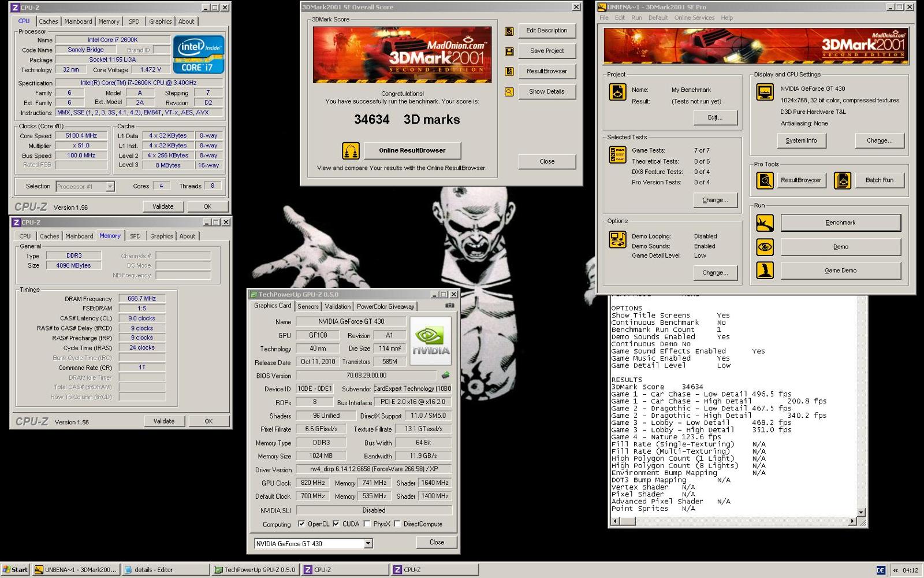Click the ResultBrowser icon in score window
924x578 pixels.
(509, 72)
